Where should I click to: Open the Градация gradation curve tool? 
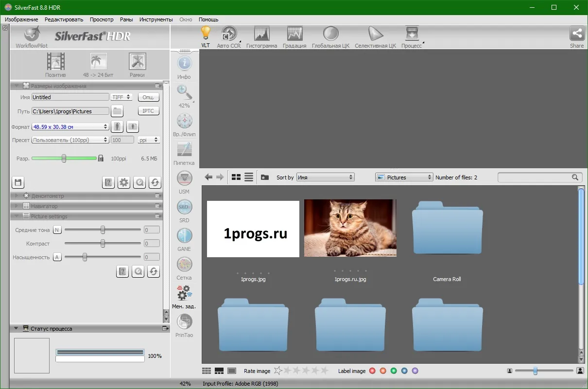(x=294, y=34)
